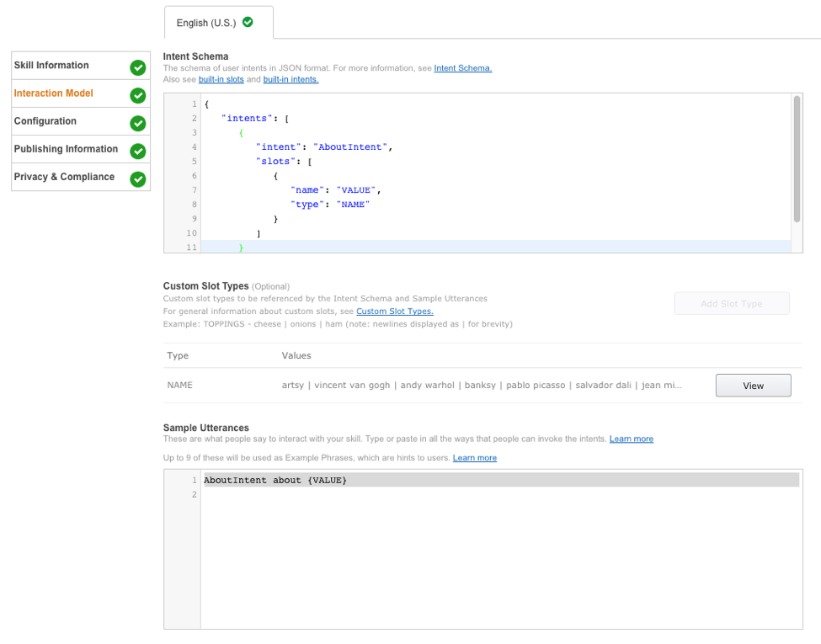Open the Interaction Model section

55,93
